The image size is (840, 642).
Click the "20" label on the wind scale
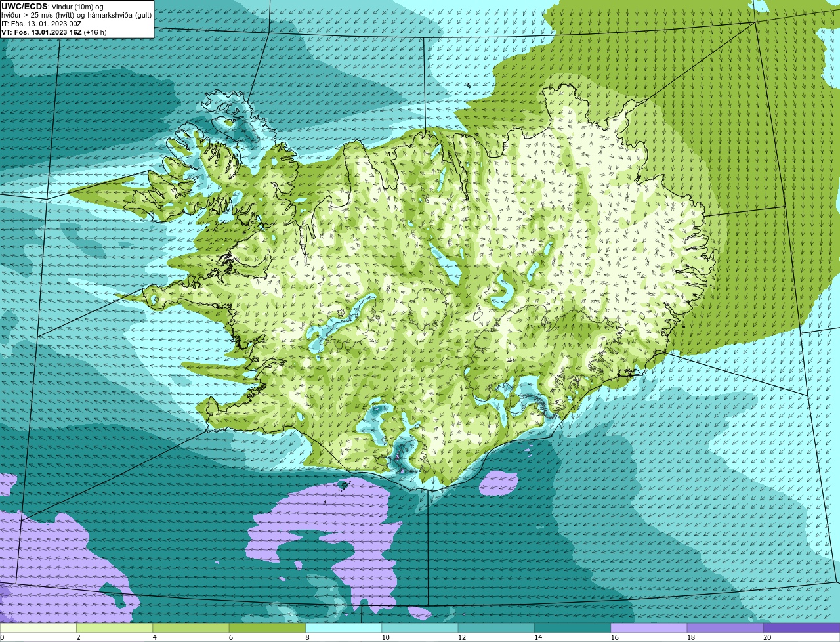coord(766,637)
